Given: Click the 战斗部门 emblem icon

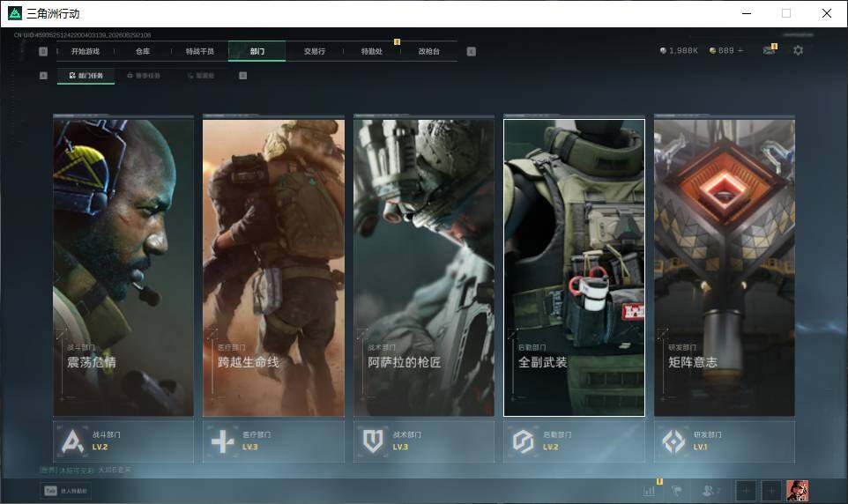Looking at the screenshot, I should [73, 441].
